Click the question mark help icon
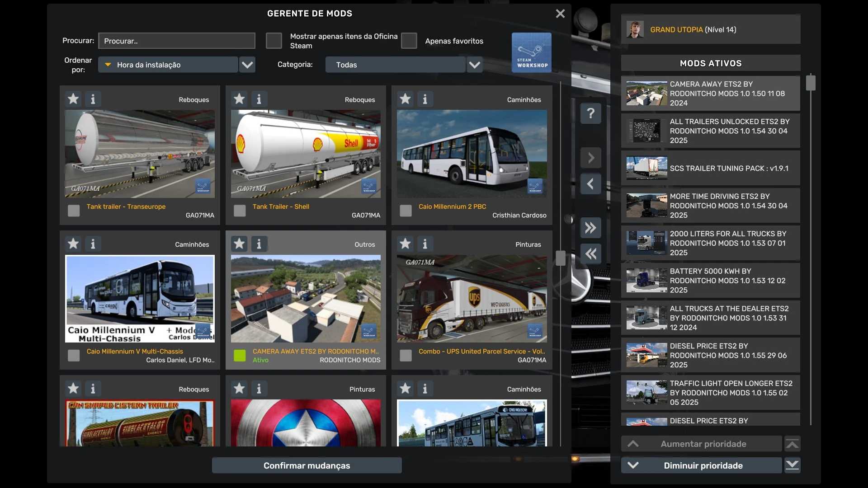 point(590,113)
